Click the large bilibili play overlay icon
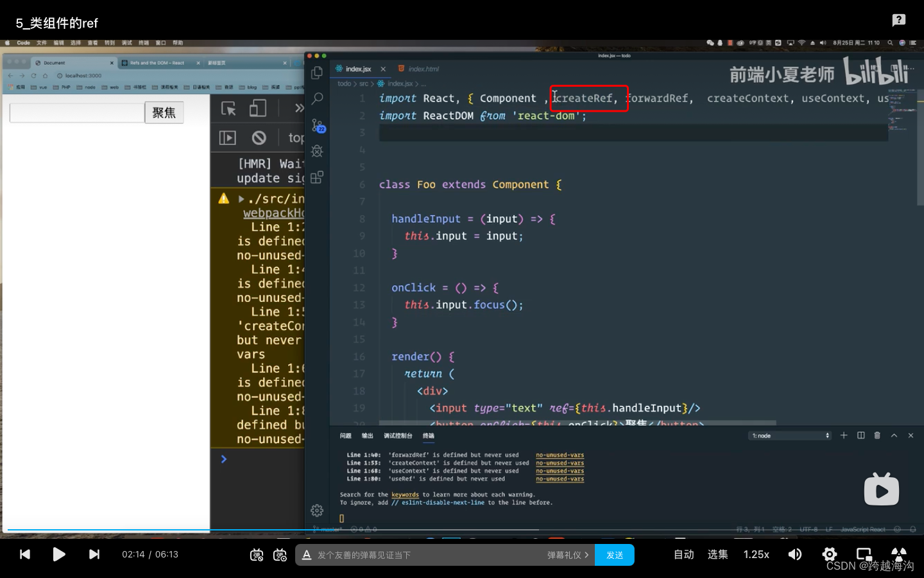924x578 pixels. (882, 489)
